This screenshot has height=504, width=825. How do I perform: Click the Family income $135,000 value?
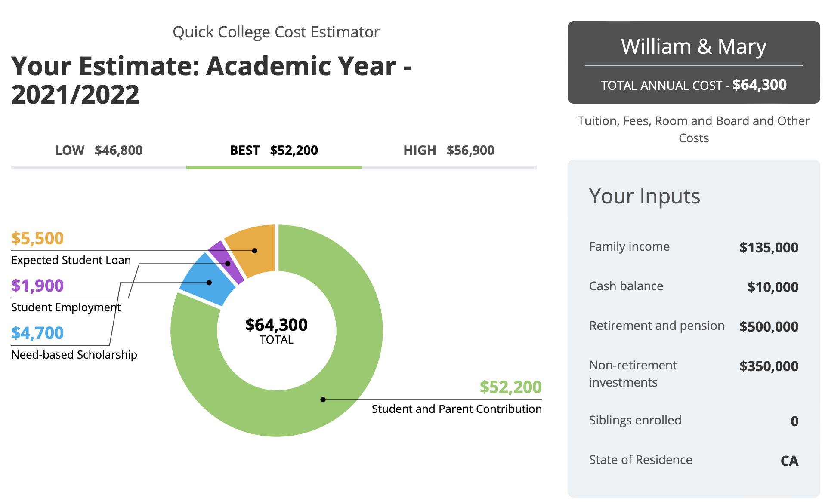pyautogui.click(x=769, y=248)
